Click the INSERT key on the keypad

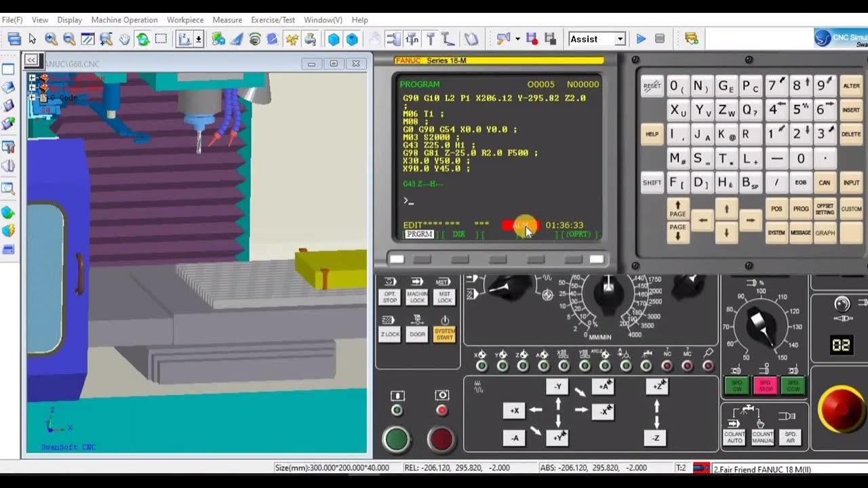(x=851, y=110)
